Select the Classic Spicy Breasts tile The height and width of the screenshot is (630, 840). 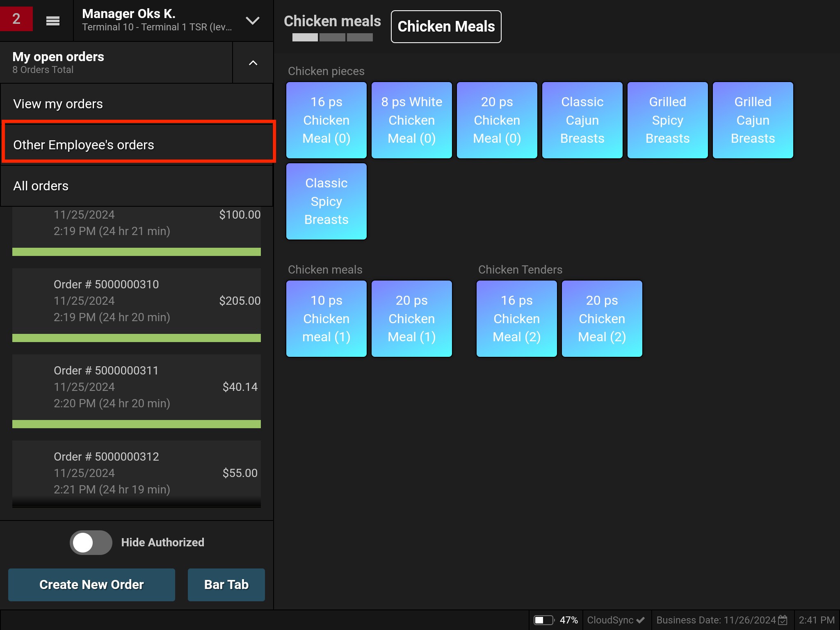326,201
